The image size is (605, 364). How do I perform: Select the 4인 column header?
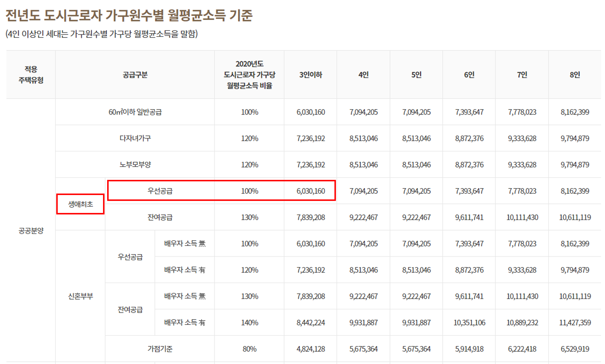point(363,75)
